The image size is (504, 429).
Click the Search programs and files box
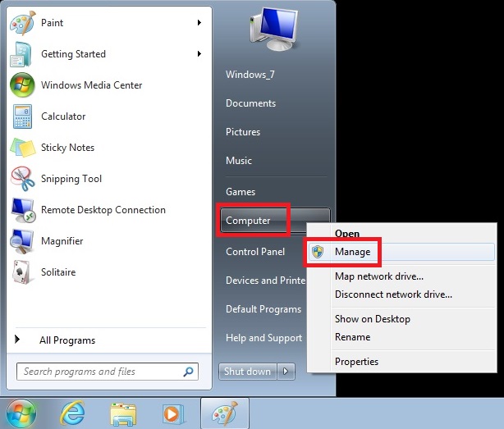(108, 372)
